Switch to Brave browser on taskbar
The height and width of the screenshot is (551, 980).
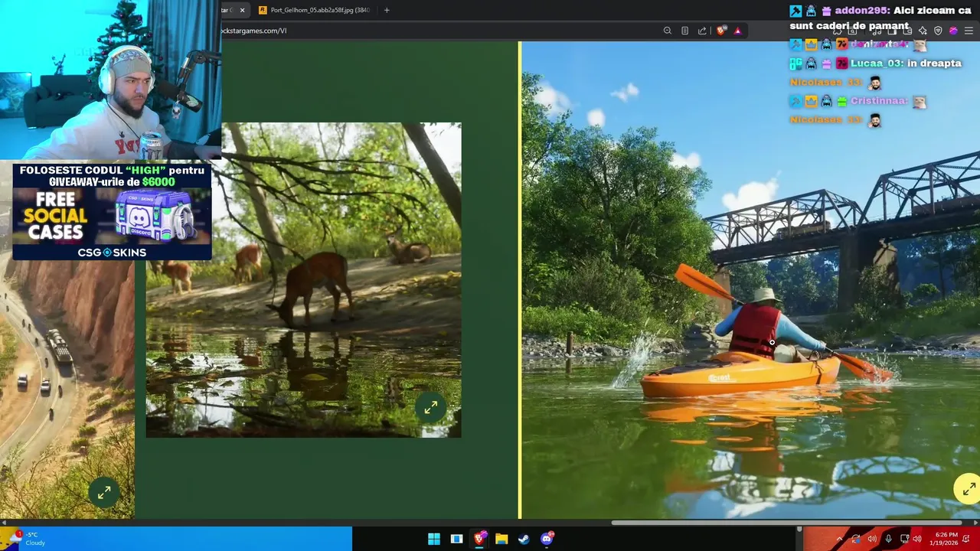tap(479, 539)
